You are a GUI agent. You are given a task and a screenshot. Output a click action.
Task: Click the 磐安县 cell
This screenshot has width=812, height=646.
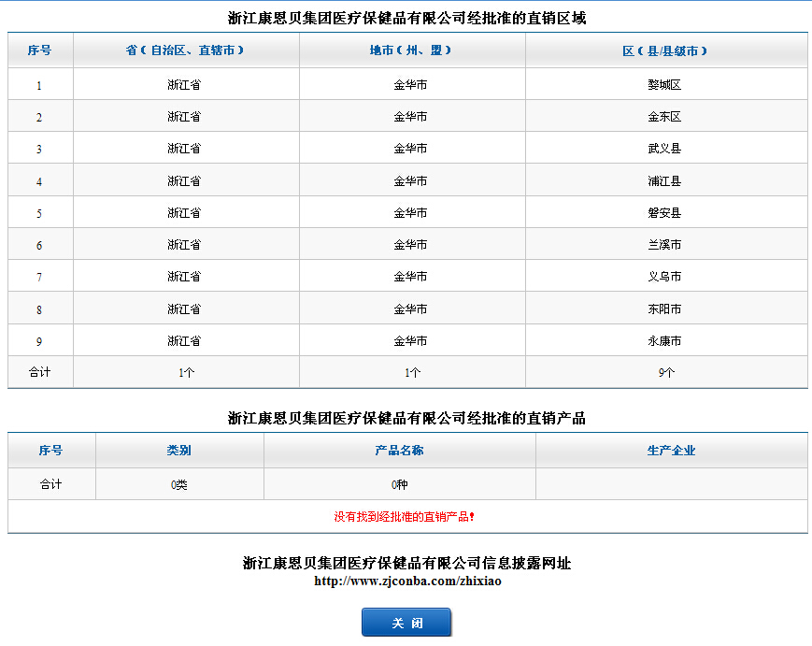click(665, 213)
